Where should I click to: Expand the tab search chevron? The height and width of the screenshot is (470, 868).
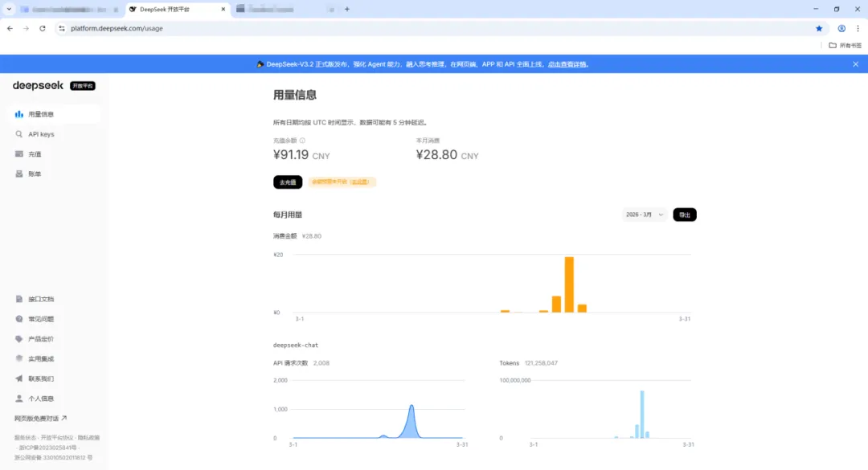click(x=9, y=9)
